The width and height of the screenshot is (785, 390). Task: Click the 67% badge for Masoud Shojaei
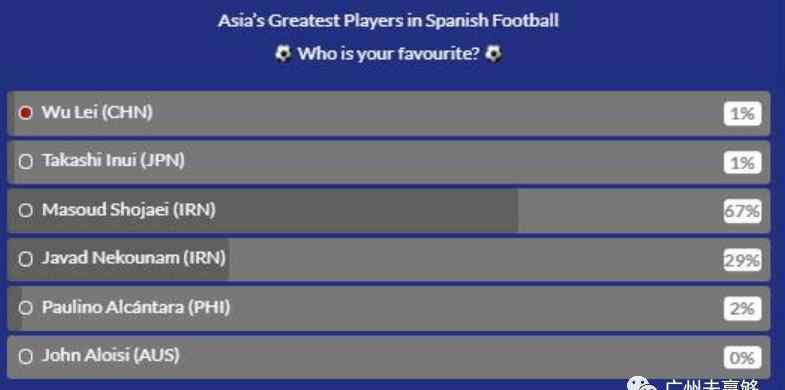(742, 211)
